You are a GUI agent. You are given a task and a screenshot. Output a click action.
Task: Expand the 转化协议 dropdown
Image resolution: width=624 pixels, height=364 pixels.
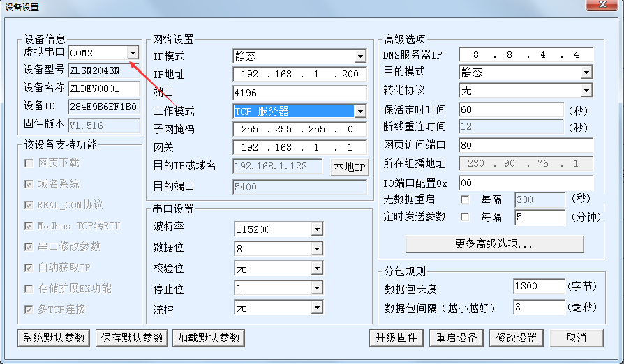pos(586,91)
